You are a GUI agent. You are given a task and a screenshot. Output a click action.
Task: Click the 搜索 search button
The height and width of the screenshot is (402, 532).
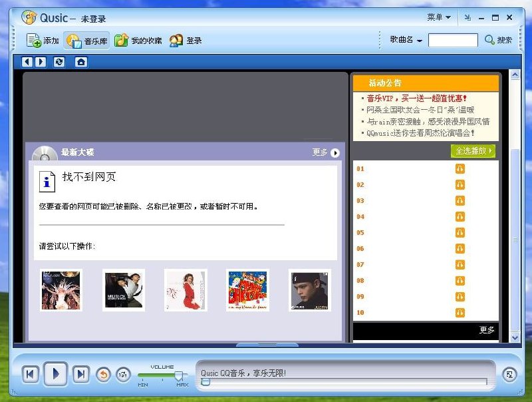pos(498,40)
